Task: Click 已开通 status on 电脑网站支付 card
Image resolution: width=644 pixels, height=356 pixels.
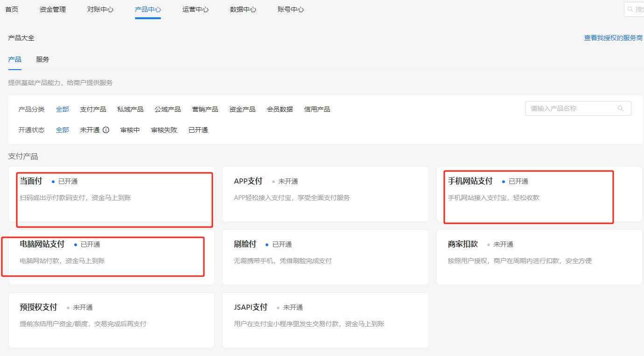Action: coord(91,244)
